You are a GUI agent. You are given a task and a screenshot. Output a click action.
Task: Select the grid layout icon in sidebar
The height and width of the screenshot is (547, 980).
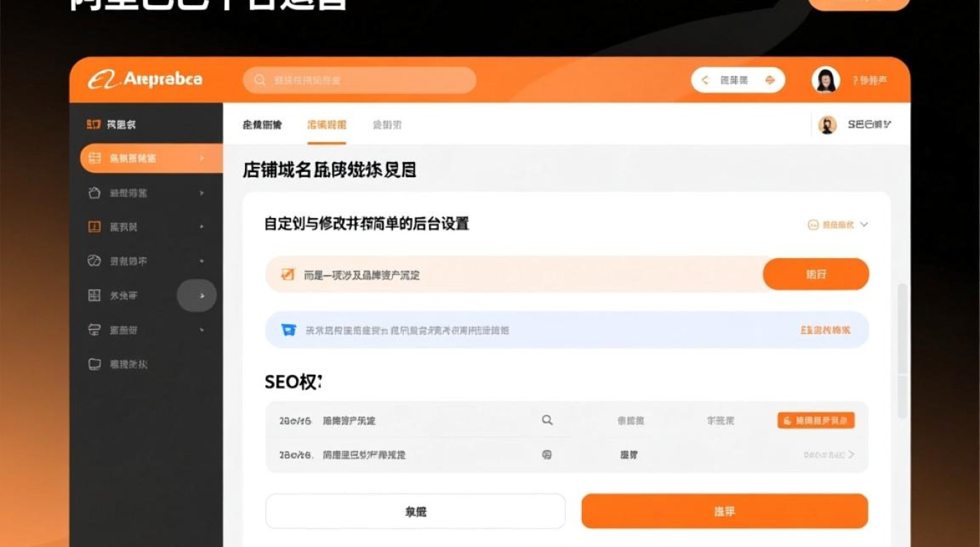point(94,295)
